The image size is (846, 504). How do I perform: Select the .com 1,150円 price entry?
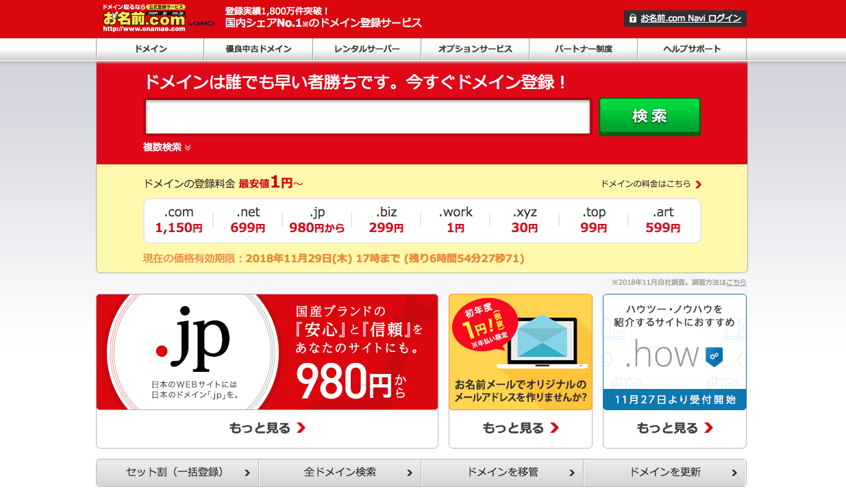[x=179, y=220]
